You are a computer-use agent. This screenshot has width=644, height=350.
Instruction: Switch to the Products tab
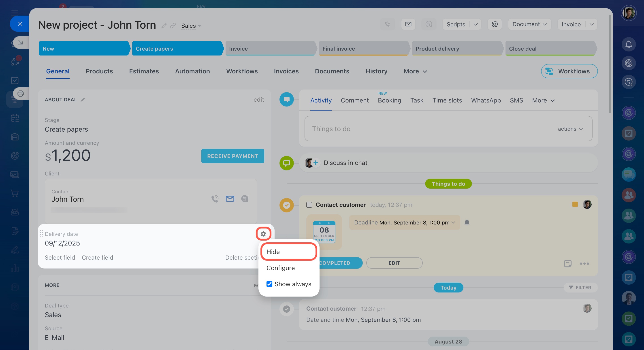point(99,71)
